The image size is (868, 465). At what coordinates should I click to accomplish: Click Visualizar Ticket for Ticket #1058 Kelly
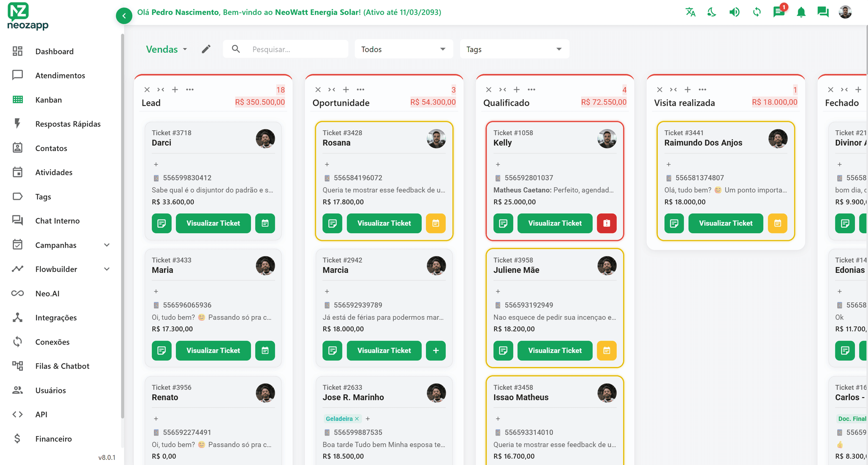point(555,223)
